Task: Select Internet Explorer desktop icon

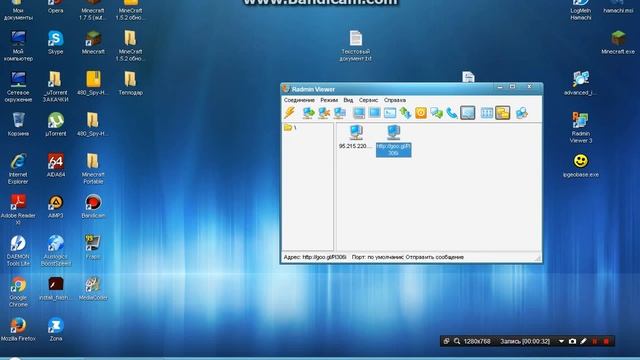Action: point(18,169)
